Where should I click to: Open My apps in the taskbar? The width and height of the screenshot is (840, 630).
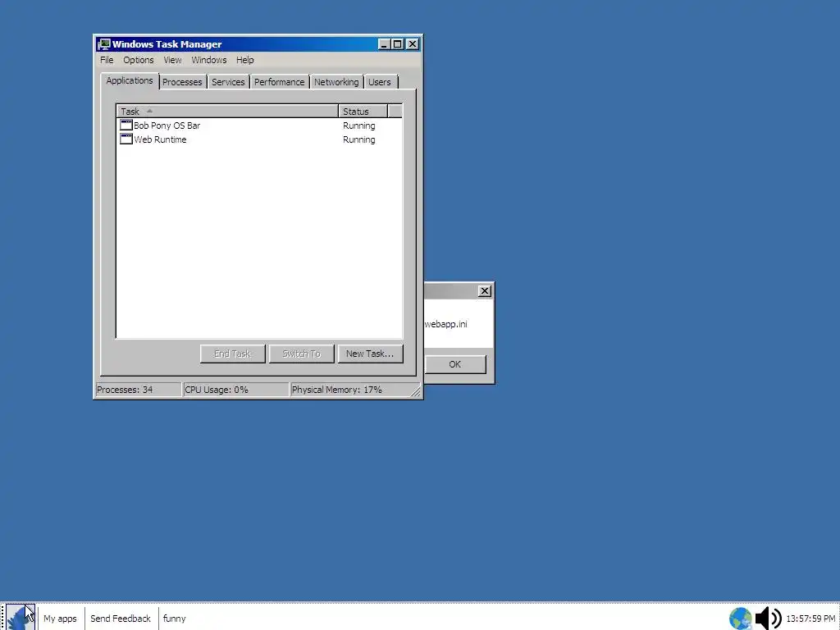pos(60,619)
